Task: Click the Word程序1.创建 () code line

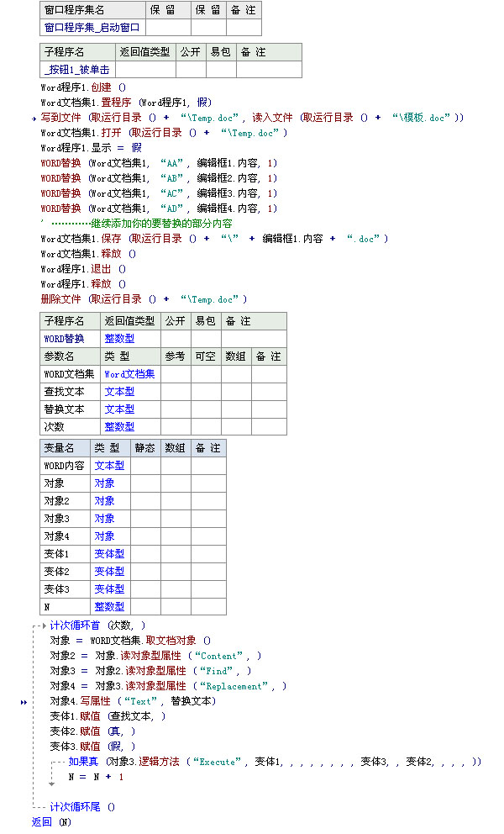Action: (x=83, y=87)
